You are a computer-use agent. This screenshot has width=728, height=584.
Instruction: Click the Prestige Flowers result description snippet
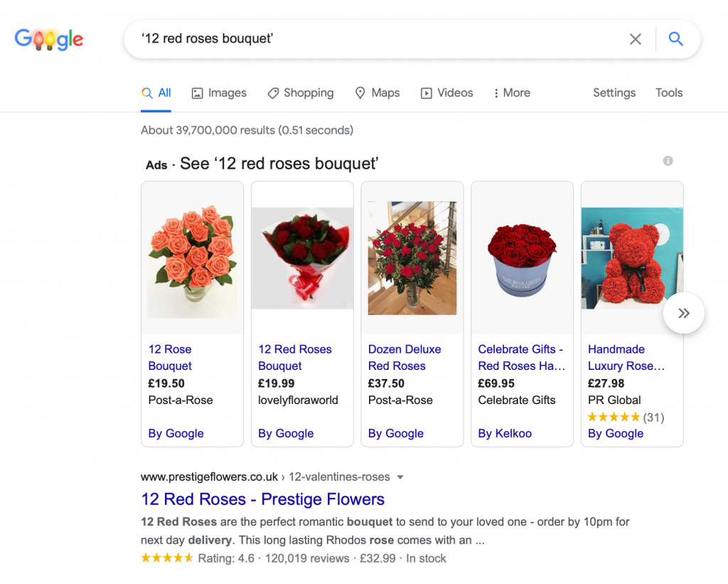tap(385, 531)
